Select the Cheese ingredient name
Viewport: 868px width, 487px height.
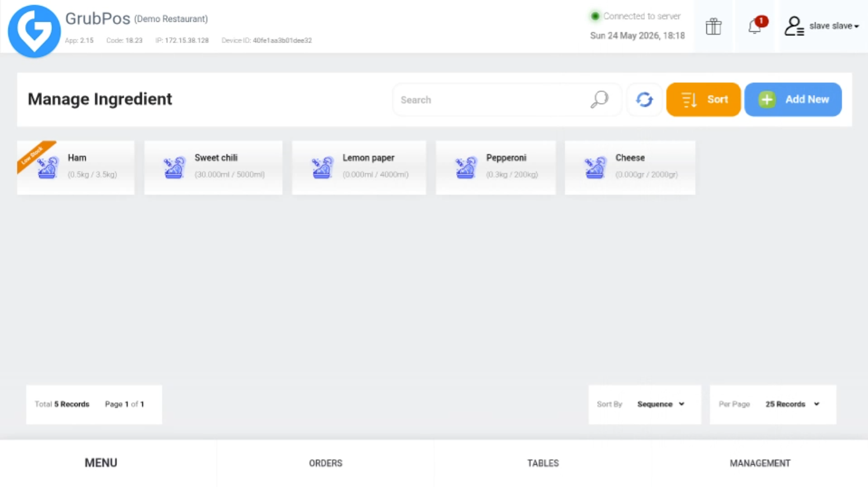coord(630,158)
